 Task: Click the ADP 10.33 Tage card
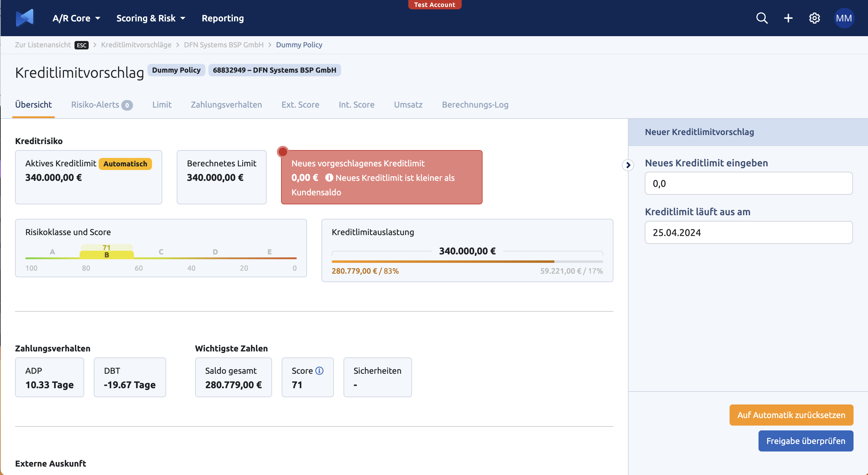(49, 377)
